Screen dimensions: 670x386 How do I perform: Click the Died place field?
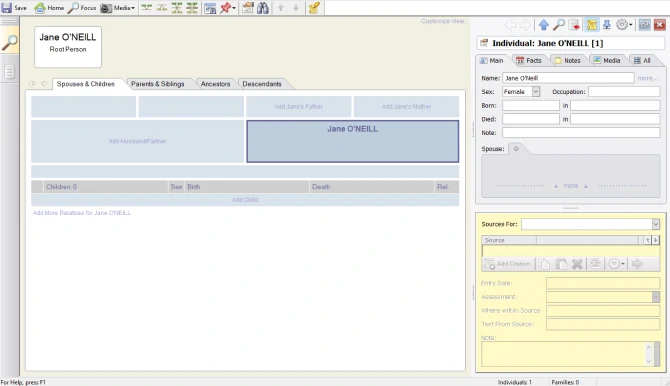615,119
